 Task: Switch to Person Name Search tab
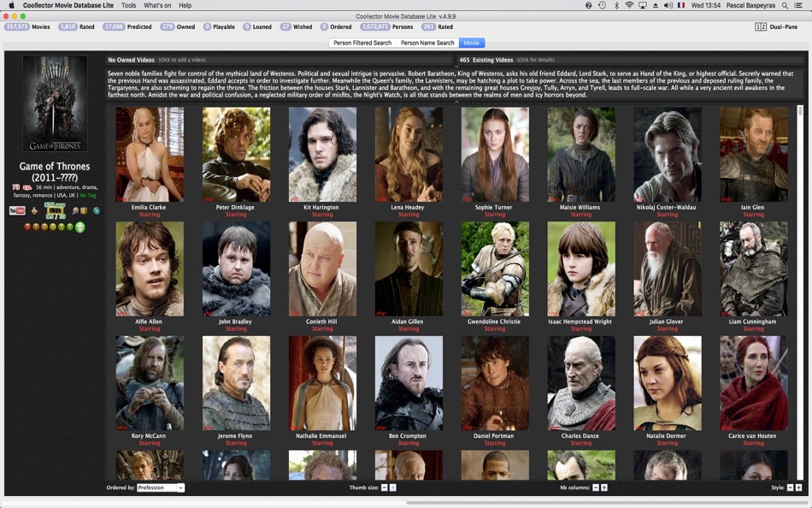tap(427, 43)
